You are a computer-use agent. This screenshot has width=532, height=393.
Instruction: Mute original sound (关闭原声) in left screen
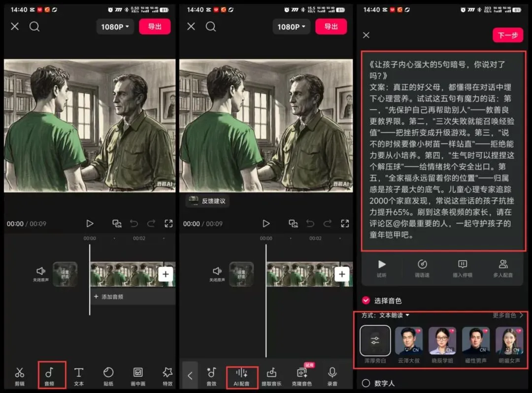point(41,274)
